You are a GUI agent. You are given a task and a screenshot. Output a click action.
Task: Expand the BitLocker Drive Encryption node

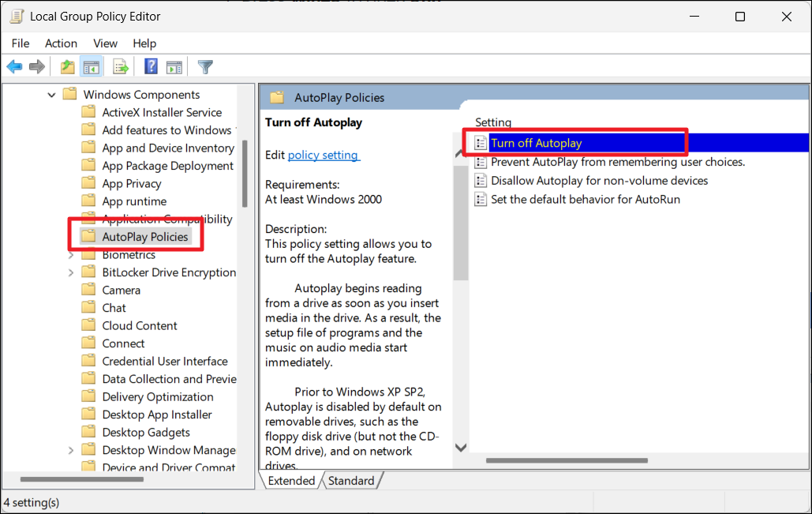click(71, 272)
